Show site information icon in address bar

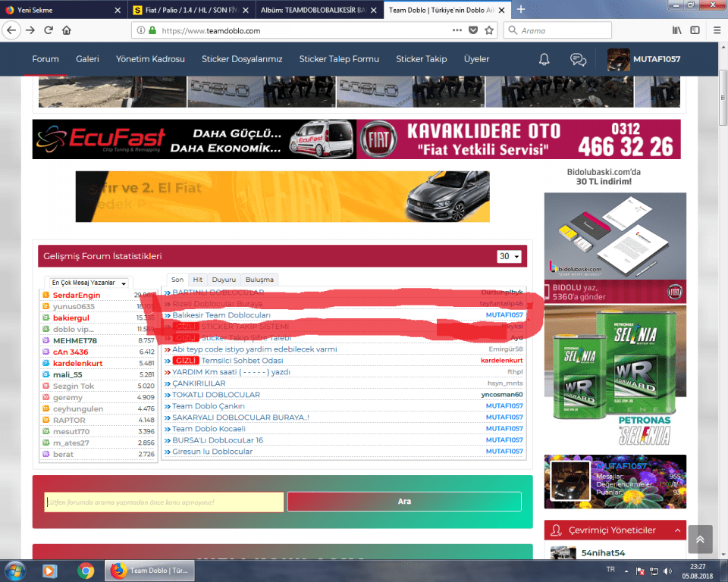click(x=141, y=30)
